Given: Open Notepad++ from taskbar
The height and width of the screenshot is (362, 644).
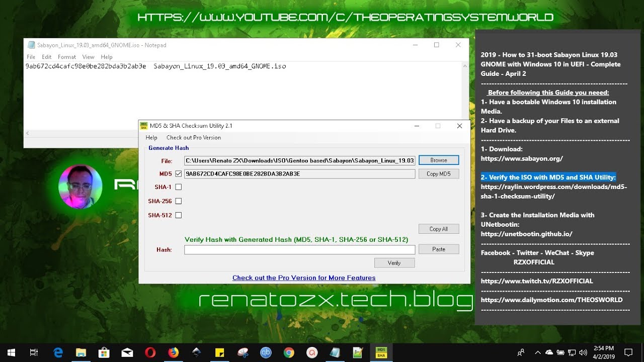Looking at the screenshot, I should [358, 352].
